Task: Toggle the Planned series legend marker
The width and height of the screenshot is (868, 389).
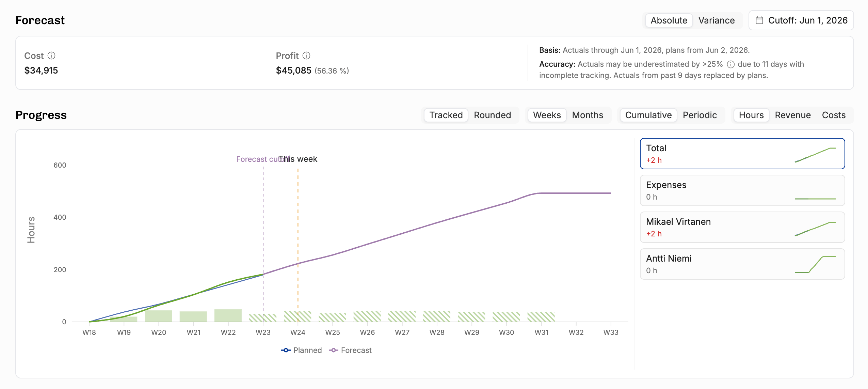Action: pyautogui.click(x=286, y=350)
